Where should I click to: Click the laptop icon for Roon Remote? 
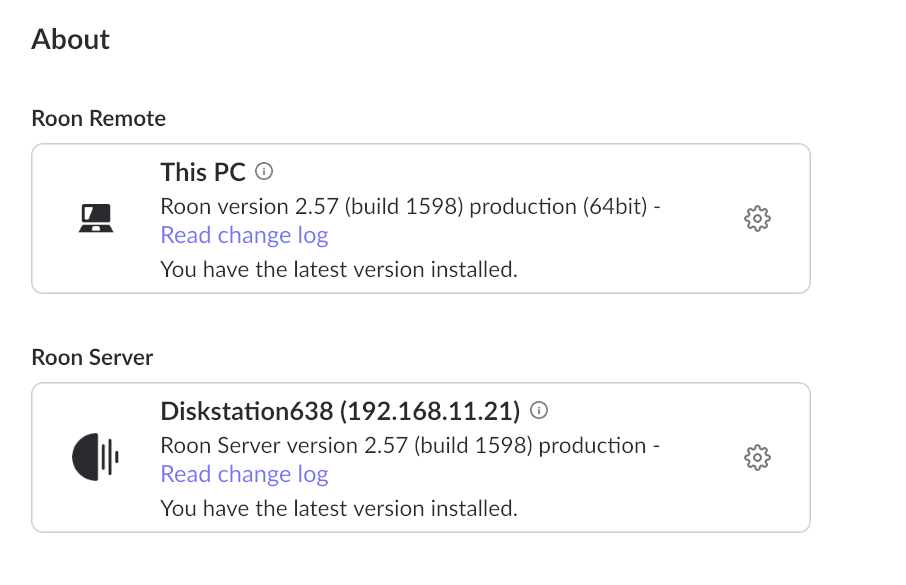[96, 218]
